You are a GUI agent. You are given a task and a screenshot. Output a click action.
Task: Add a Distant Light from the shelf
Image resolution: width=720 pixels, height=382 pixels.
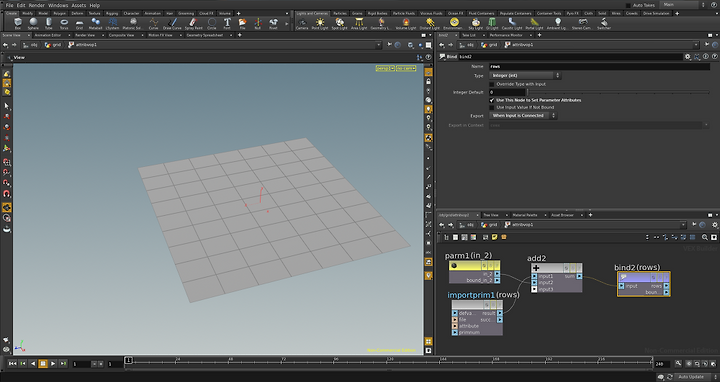point(430,23)
